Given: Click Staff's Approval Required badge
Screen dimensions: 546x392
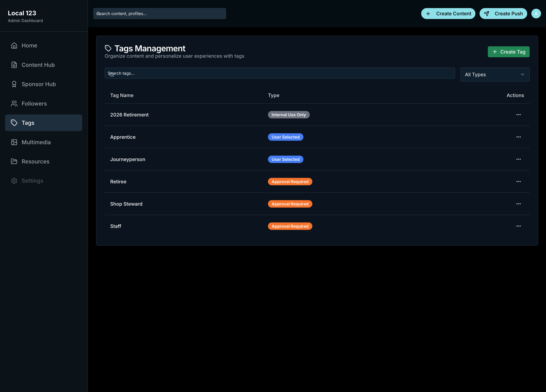Looking at the screenshot, I should 290,226.
